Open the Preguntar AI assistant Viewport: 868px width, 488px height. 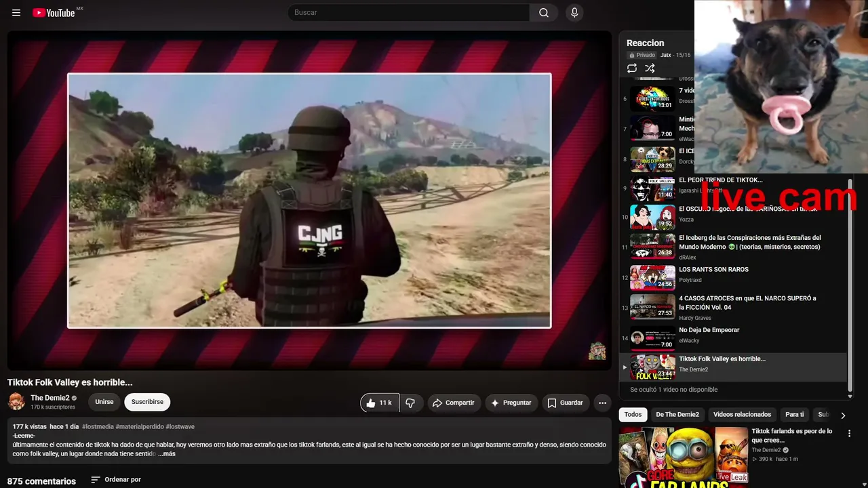click(x=511, y=403)
